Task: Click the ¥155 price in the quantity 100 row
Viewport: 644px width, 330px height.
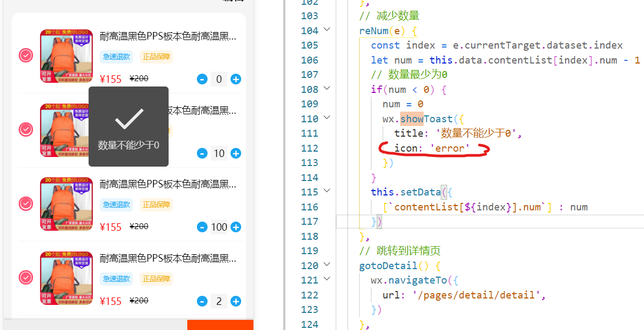Action: point(111,227)
